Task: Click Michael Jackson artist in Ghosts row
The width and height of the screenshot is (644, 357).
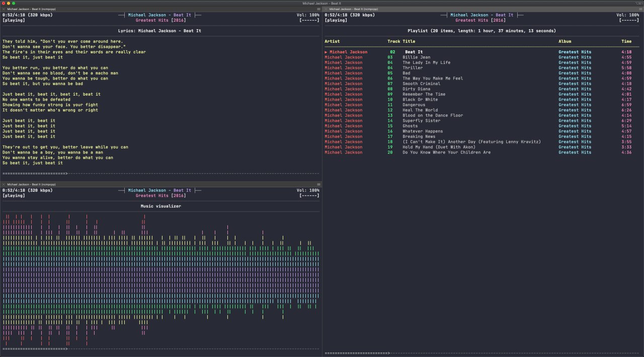Action: click(x=344, y=126)
